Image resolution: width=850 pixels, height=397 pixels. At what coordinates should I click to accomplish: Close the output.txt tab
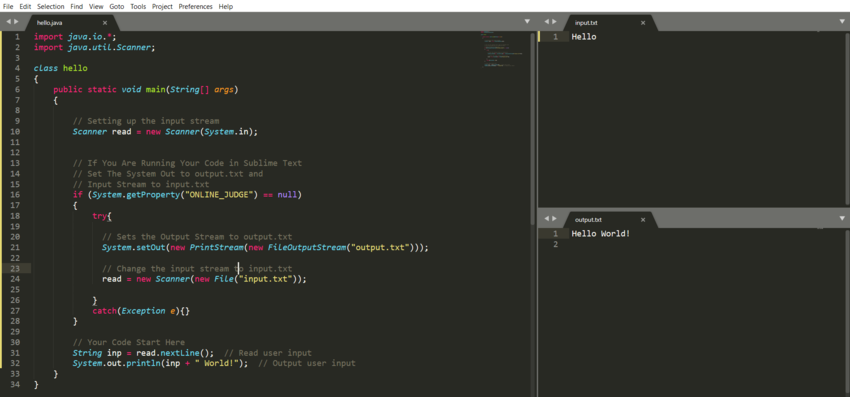click(643, 220)
